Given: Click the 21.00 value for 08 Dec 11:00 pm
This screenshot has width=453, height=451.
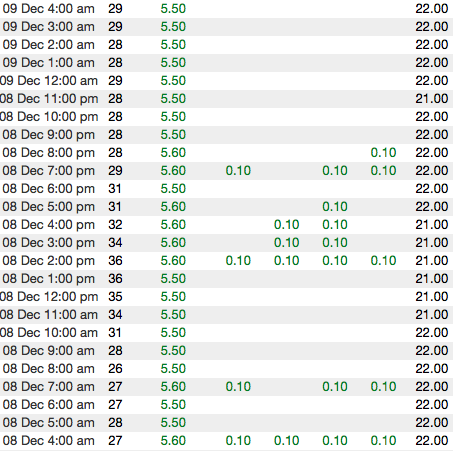Looking at the screenshot, I should [432, 99].
